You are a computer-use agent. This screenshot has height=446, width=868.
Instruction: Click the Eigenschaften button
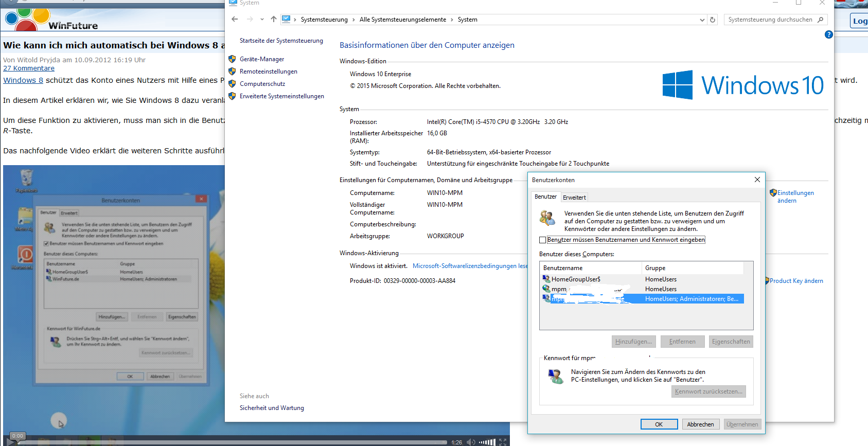731,342
